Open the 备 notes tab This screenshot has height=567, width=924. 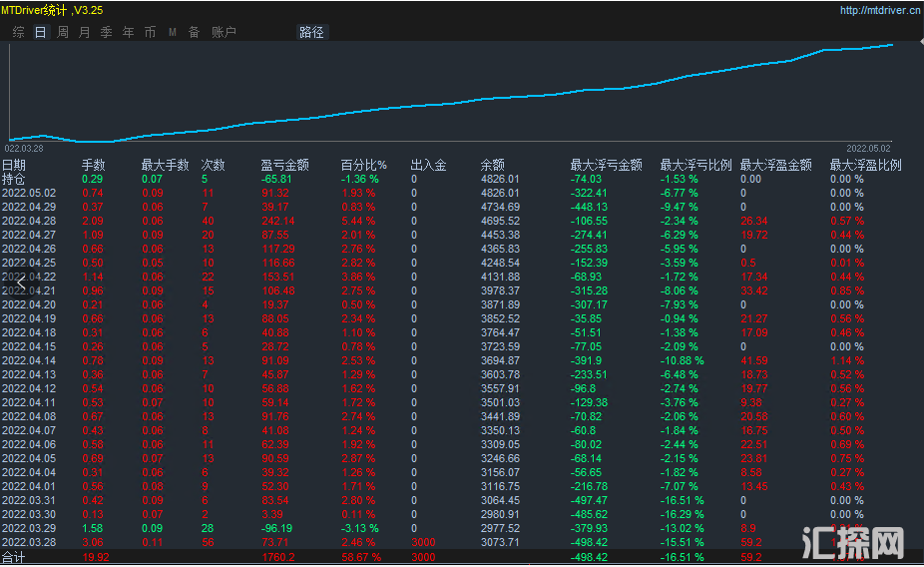[x=194, y=32]
